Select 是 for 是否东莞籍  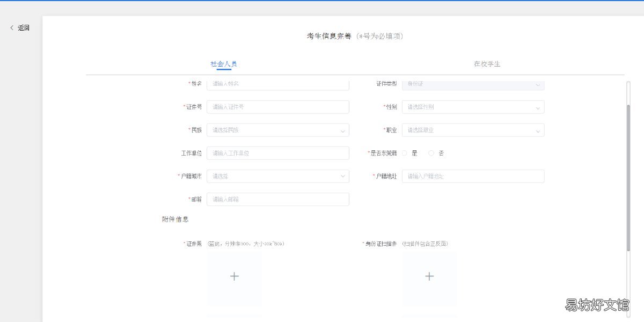pyautogui.click(x=405, y=153)
